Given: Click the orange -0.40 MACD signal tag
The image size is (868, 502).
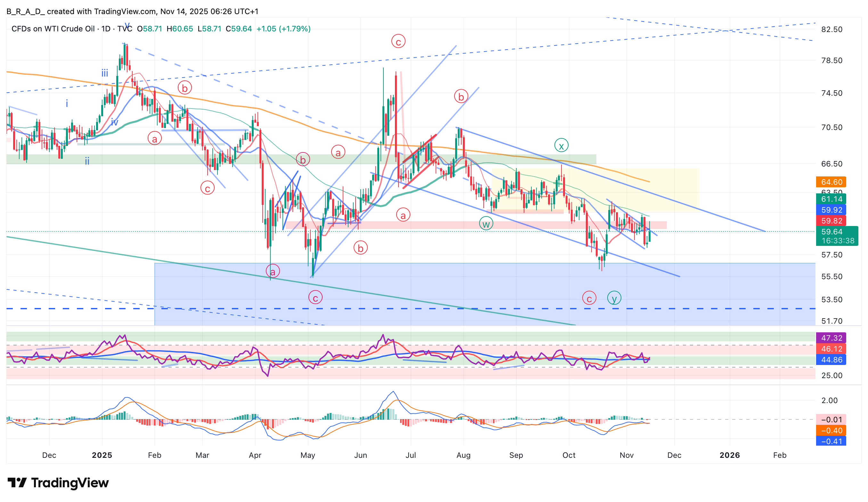Looking at the screenshot, I should [x=831, y=430].
